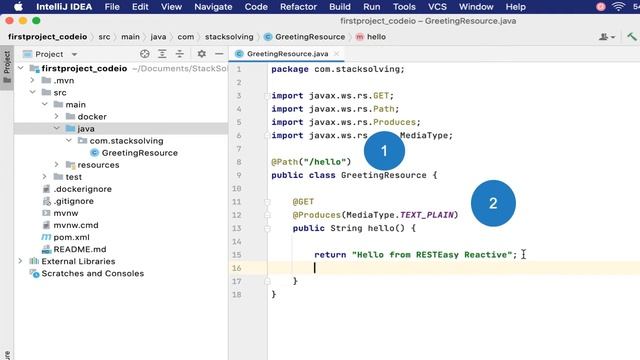Click the External Libraries icon

coord(34,261)
